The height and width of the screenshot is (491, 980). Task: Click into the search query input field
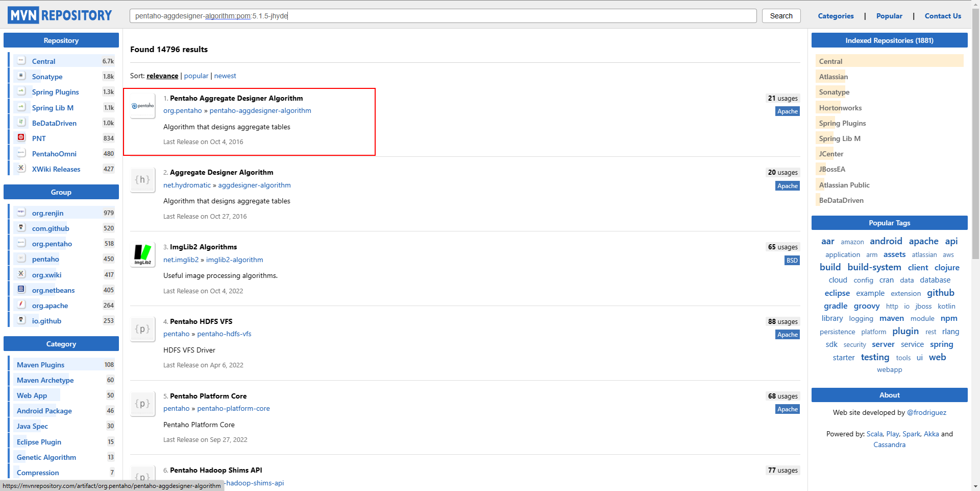coord(443,16)
